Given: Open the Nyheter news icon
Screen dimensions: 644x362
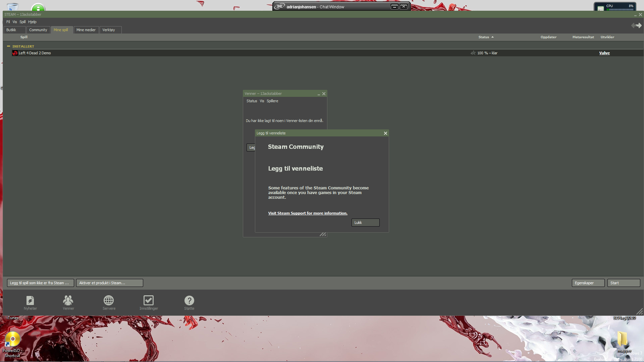Looking at the screenshot, I should tap(30, 300).
